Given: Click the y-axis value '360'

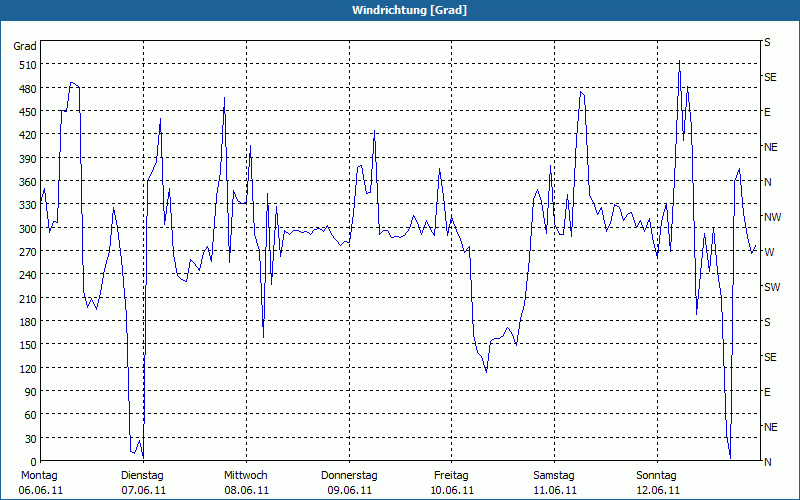Looking at the screenshot, I should click(x=28, y=183).
